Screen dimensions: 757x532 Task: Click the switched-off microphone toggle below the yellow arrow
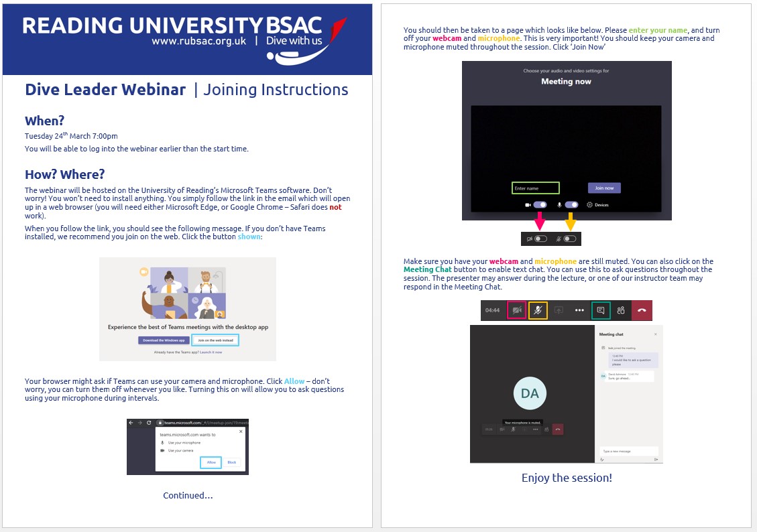[570, 239]
